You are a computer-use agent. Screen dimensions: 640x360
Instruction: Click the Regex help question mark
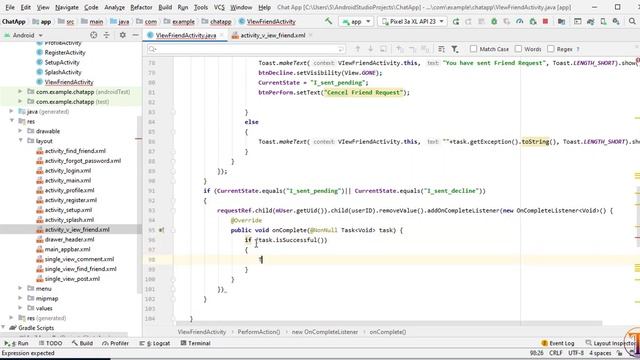point(578,49)
